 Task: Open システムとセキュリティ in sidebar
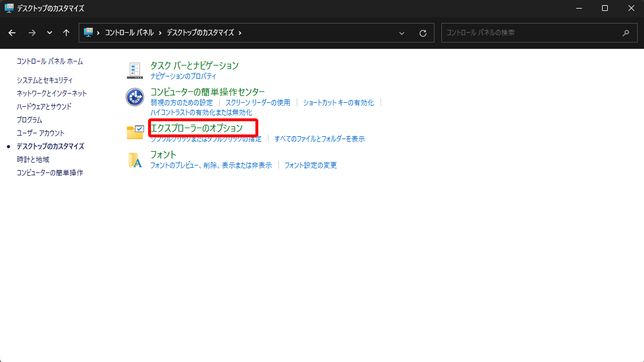pyautogui.click(x=44, y=80)
